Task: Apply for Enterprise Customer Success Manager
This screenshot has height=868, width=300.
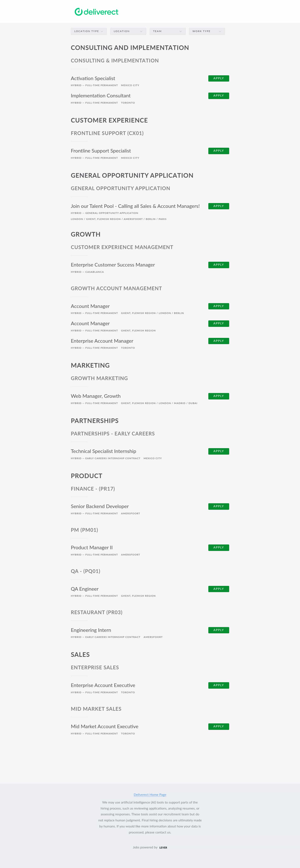Action: click(218, 264)
